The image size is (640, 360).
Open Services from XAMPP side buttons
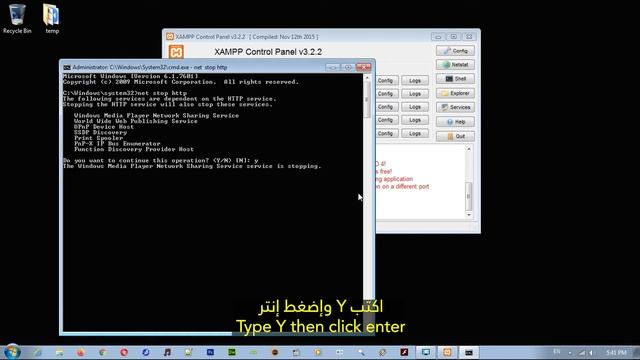(x=455, y=107)
